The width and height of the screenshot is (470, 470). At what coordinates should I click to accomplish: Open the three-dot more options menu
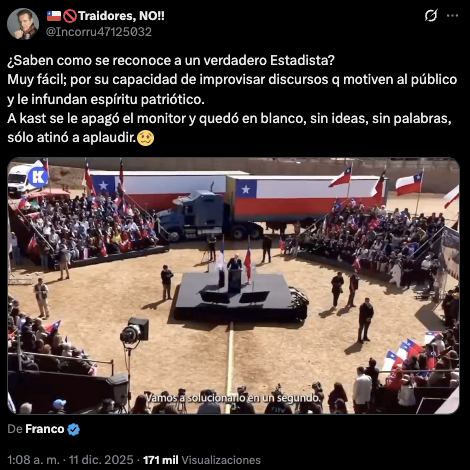pos(452,15)
